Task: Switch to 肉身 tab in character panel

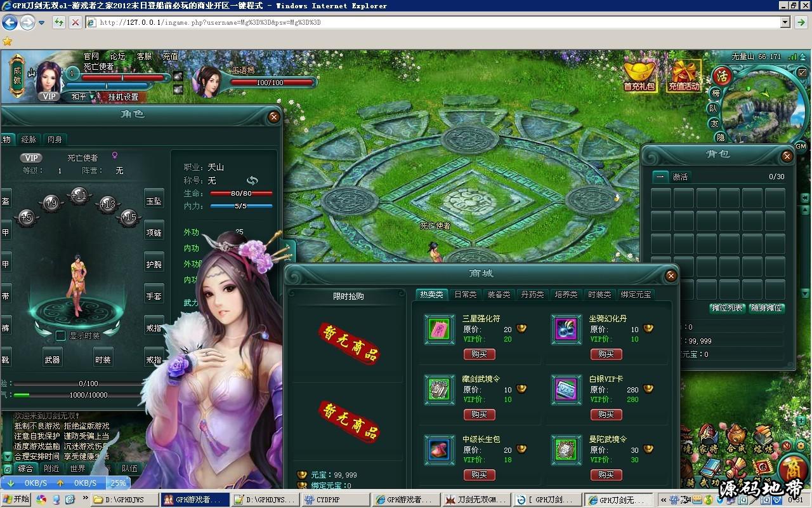Action: click(x=55, y=139)
